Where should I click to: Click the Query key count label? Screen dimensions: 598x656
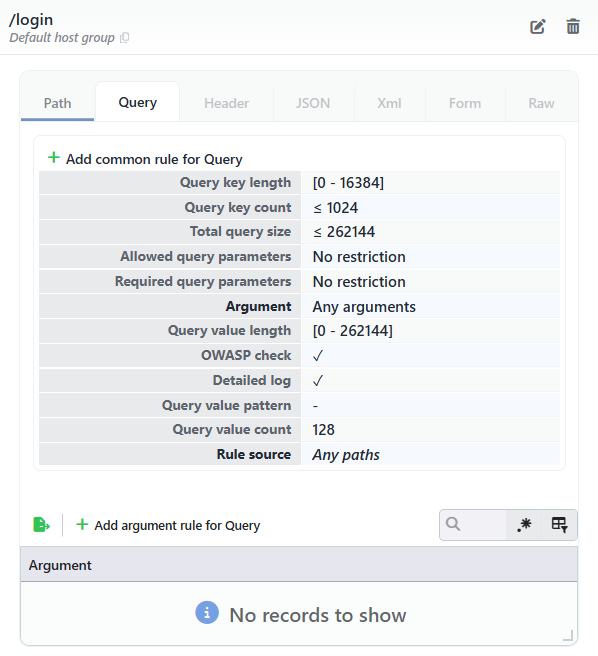238,207
